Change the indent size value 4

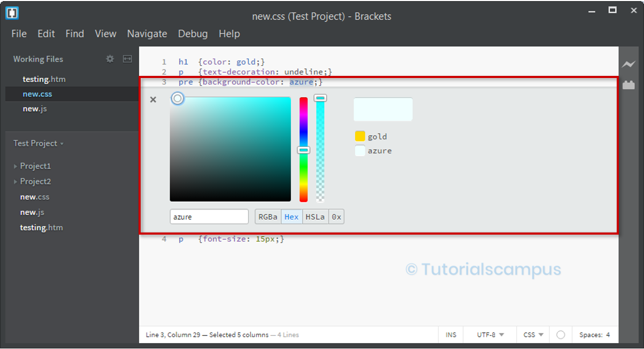608,335
